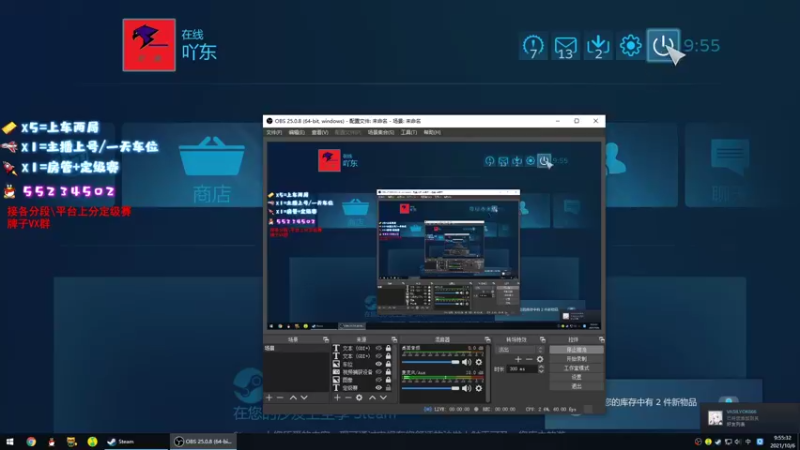Viewport: 800px width, 450px height.
Task: Add transition with plus icon
Action: click(518, 359)
